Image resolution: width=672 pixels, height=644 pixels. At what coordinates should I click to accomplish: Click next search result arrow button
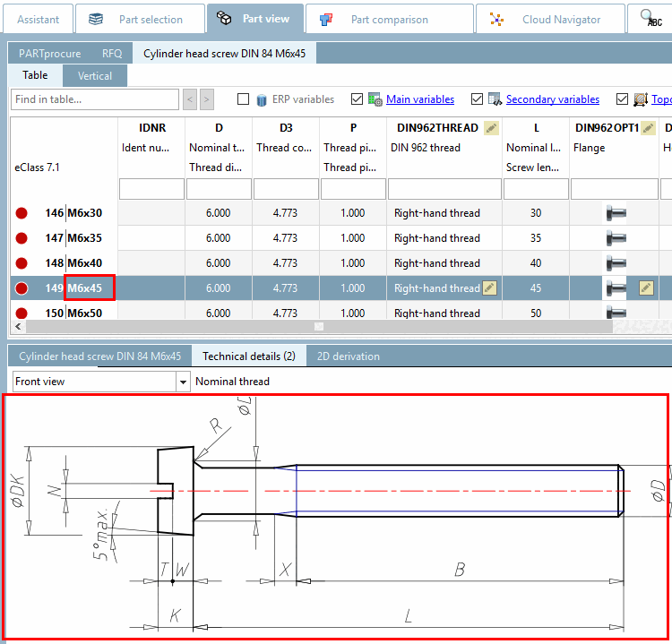pyautogui.click(x=207, y=99)
